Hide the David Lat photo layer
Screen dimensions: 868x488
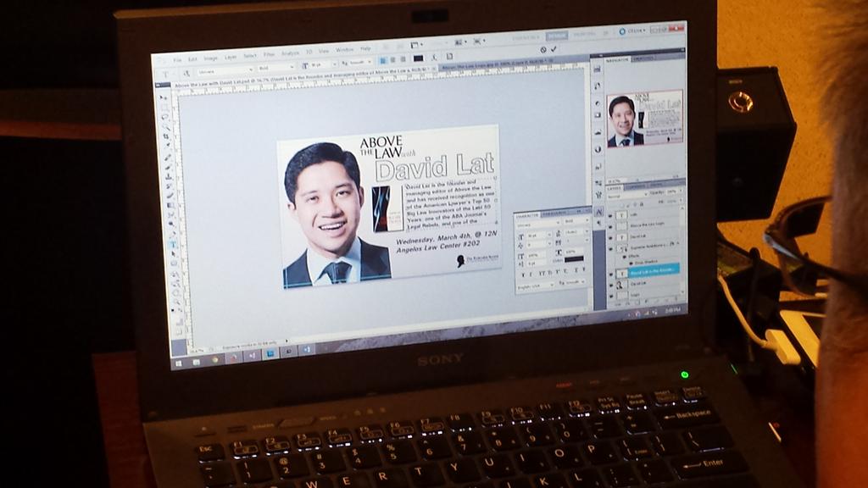[611, 286]
